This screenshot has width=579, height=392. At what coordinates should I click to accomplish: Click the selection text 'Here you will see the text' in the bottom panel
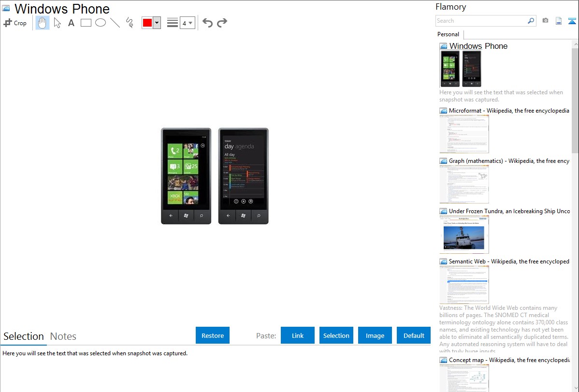click(x=95, y=353)
